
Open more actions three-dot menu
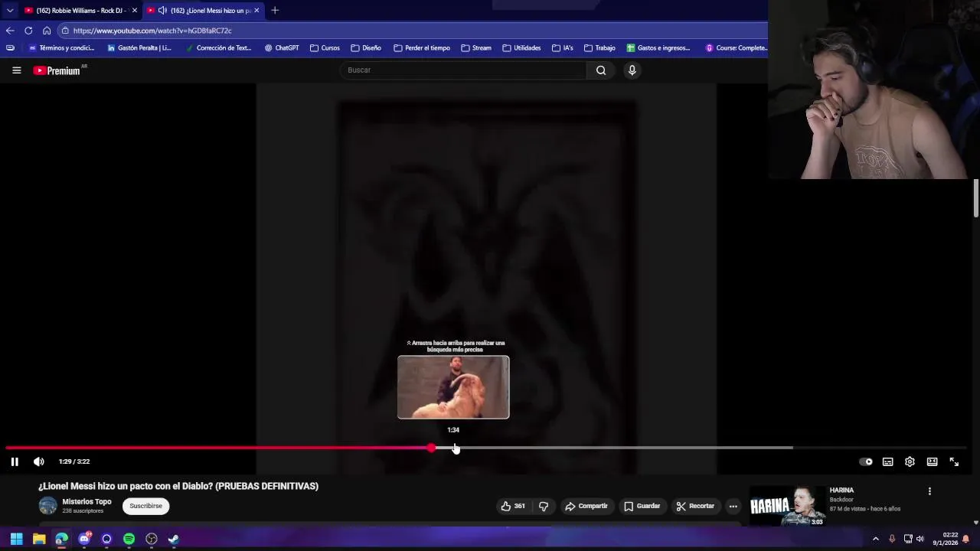[733, 506]
